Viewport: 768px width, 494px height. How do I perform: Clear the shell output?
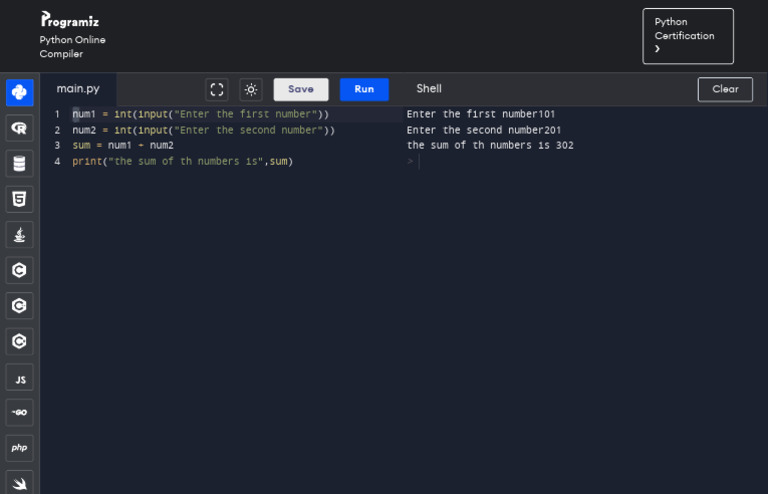point(725,90)
